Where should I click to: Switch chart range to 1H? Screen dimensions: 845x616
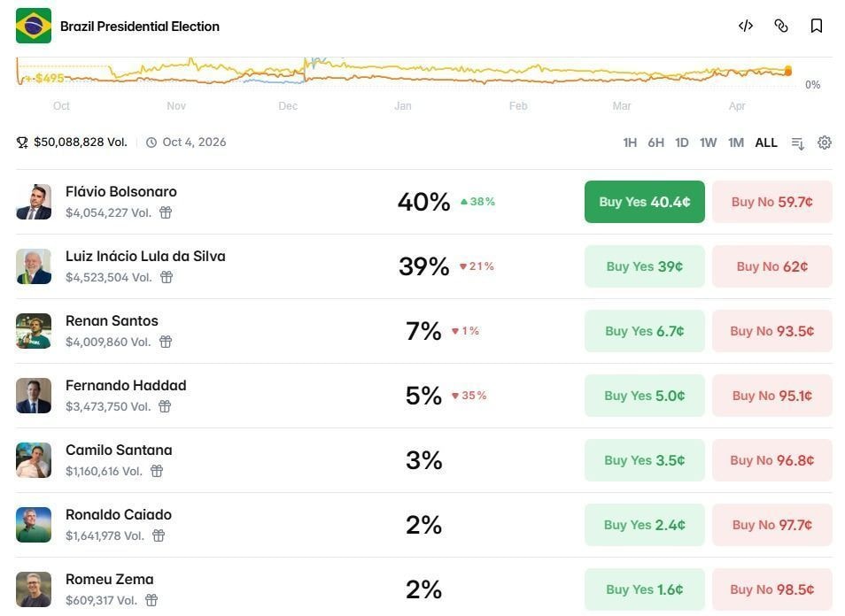point(630,142)
